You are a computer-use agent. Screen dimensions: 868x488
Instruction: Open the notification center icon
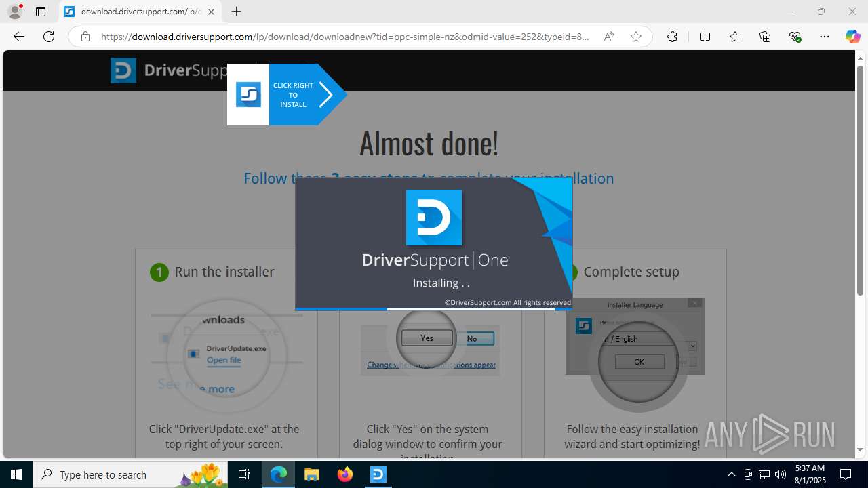(x=846, y=474)
